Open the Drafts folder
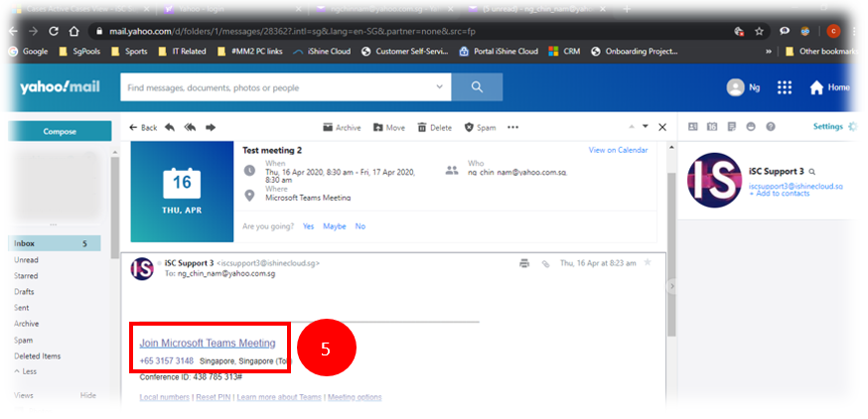The width and height of the screenshot is (868, 419). [x=24, y=292]
